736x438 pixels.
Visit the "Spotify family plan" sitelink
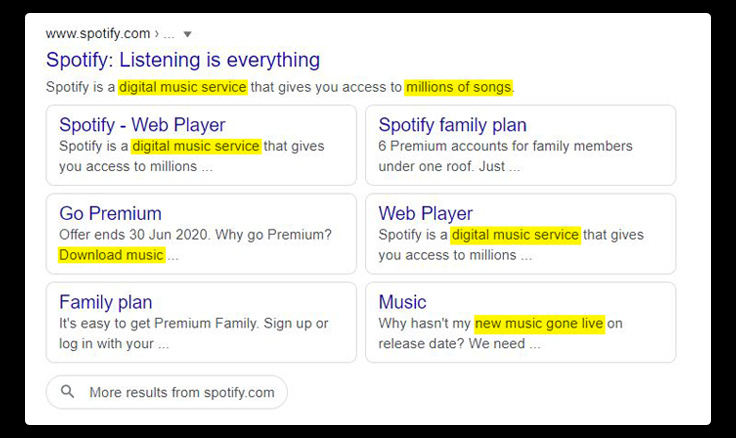coord(452,125)
